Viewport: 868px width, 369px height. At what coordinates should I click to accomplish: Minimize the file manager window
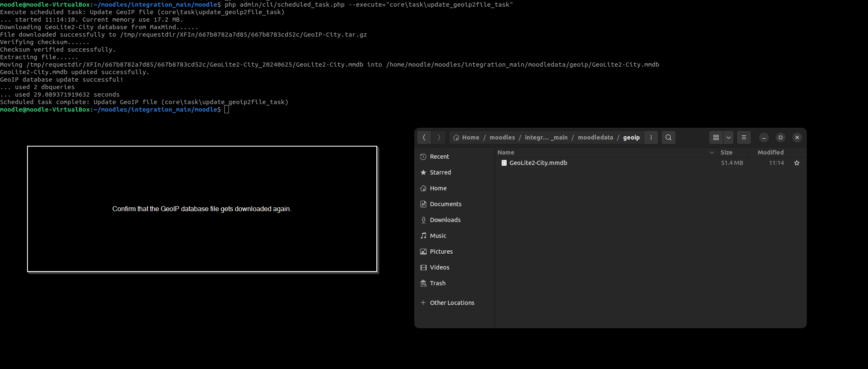(764, 137)
